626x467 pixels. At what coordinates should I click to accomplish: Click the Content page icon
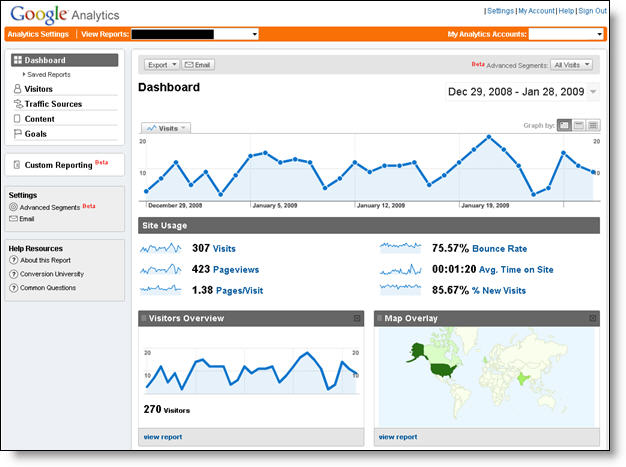17,119
